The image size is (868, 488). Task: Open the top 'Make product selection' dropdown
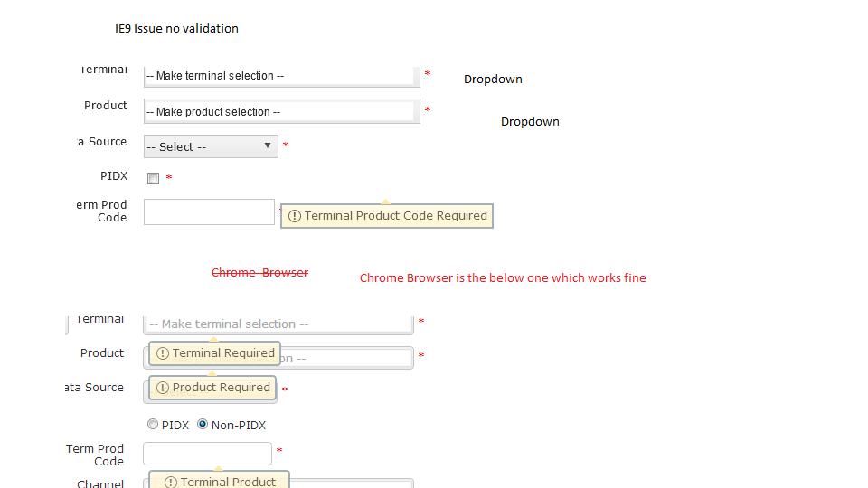(281, 112)
